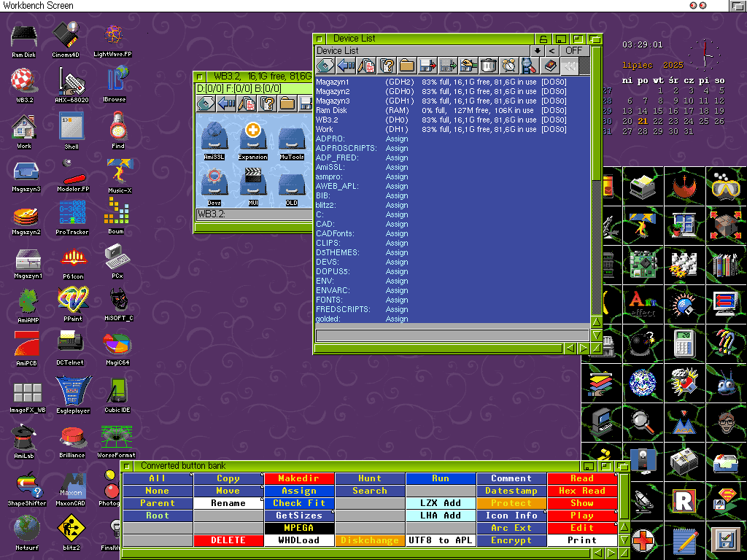This screenshot has height=560, width=747.
Task: Click the Makedir button
Action: 298,478
